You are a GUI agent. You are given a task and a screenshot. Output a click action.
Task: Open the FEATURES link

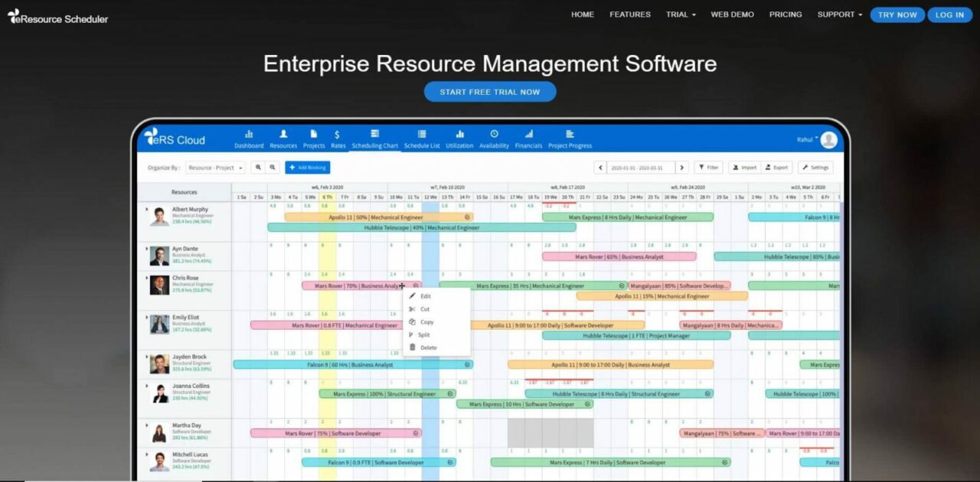(x=630, y=15)
